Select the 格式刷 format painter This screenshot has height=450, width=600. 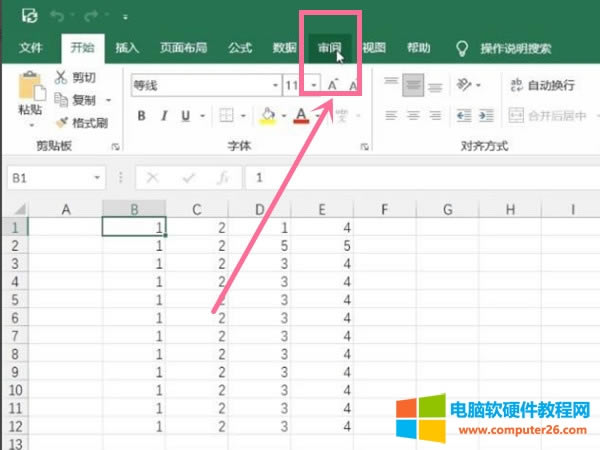(82, 123)
